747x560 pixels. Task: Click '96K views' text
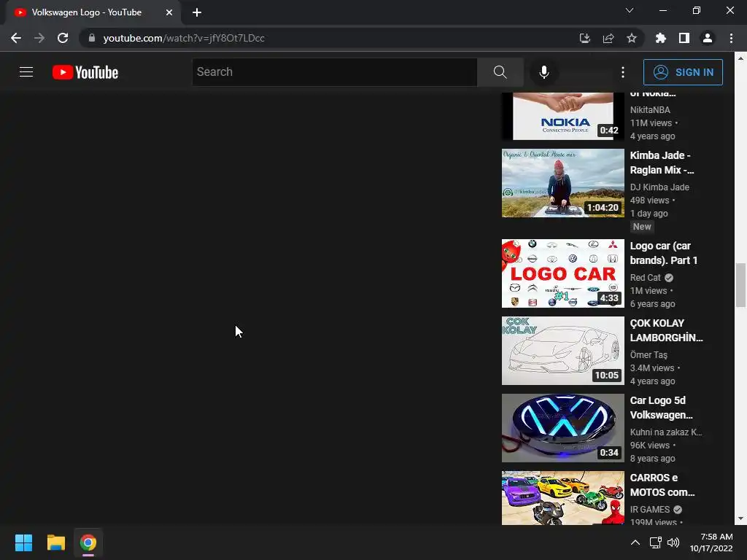point(650,446)
